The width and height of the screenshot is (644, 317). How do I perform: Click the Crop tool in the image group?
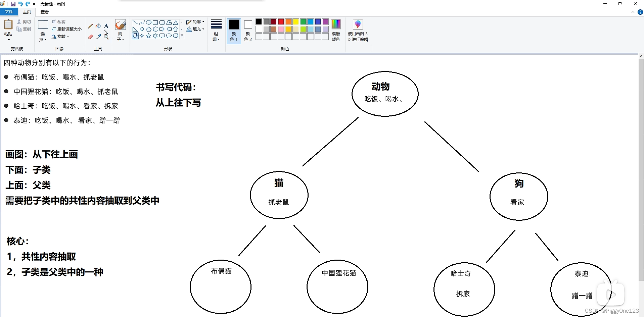(59, 21)
